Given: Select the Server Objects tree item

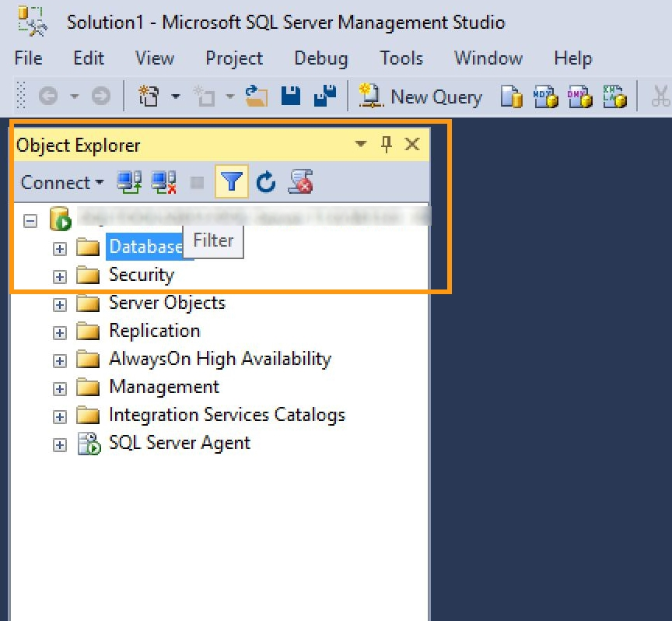Looking at the screenshot, I should pos(167,303).
